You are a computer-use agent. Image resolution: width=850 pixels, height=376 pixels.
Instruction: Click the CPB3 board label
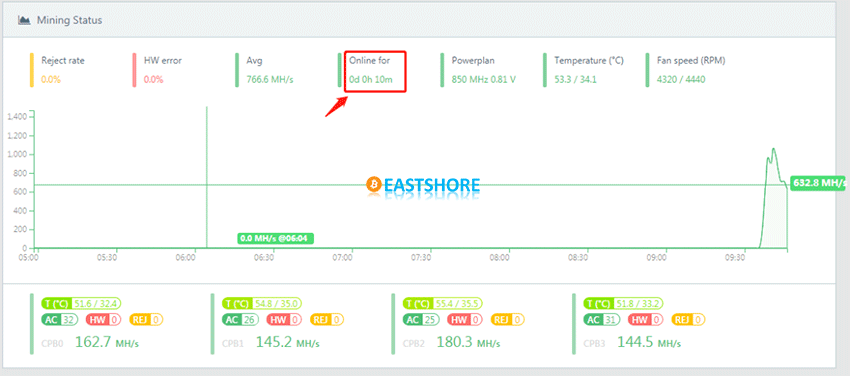click(595, 343)
